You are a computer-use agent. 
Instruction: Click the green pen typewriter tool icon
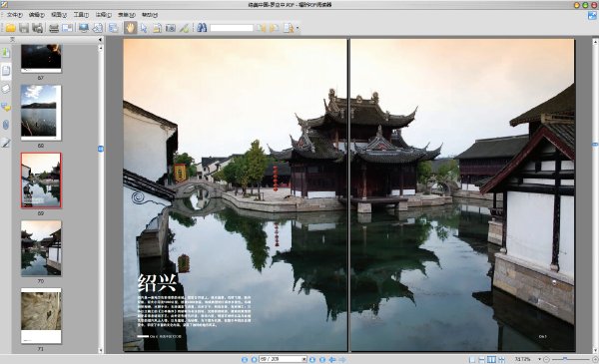point(184,28)
